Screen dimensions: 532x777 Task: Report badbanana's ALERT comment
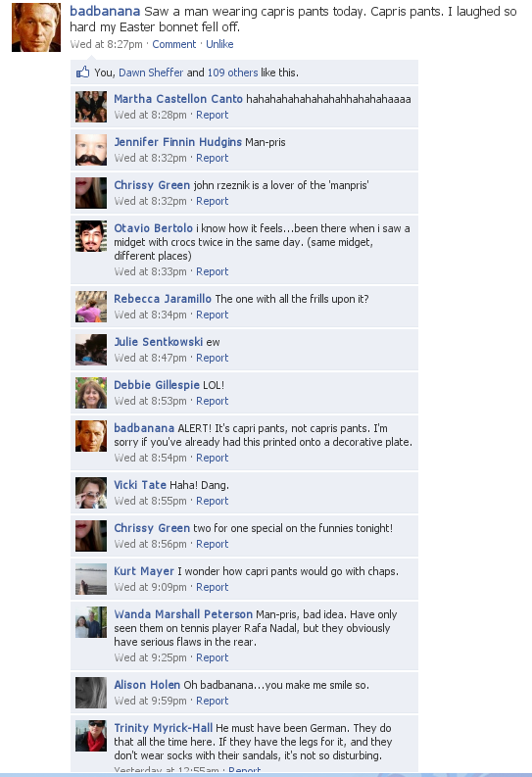pyautogui.click(x=212, y=458)
